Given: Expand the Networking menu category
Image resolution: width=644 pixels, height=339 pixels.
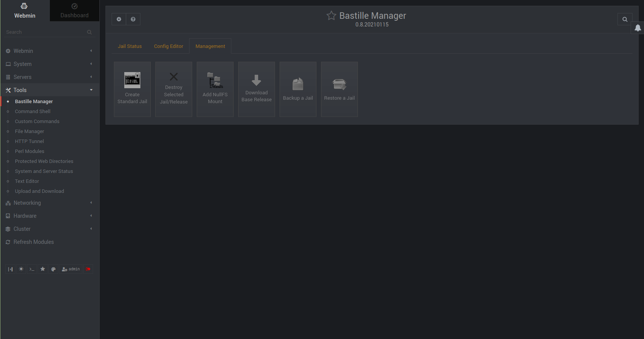Looking at the screenshot, I should coord(49,203).
